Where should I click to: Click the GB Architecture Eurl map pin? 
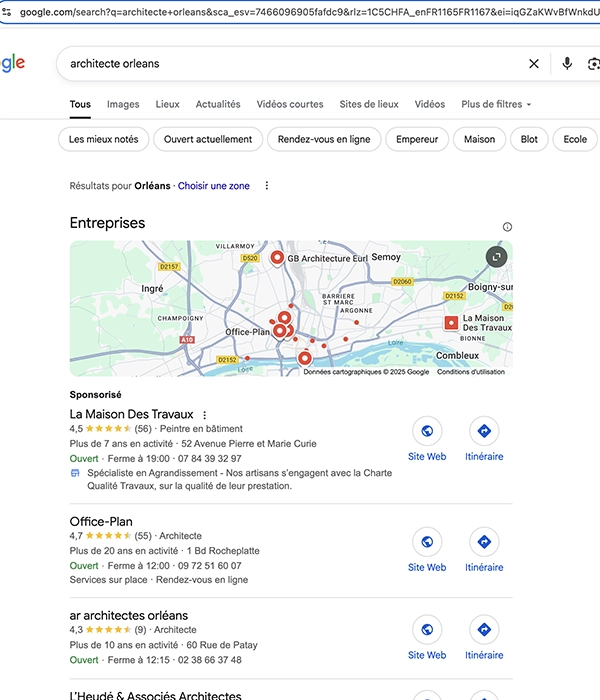point(278,258)
